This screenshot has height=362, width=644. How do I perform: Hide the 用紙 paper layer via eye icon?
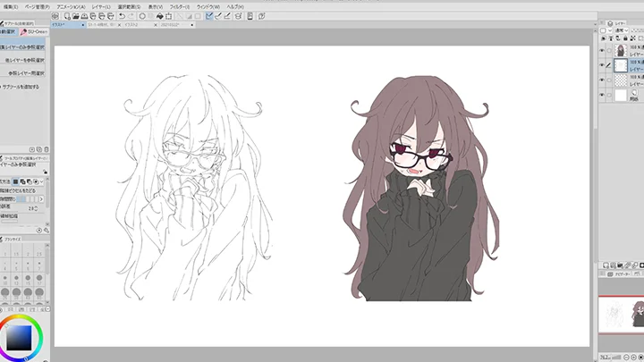pos(602,95)
